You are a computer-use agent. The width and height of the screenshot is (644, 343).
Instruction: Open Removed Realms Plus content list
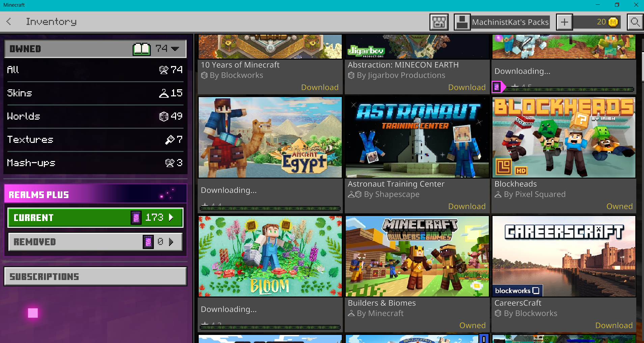tap(95, 242)
